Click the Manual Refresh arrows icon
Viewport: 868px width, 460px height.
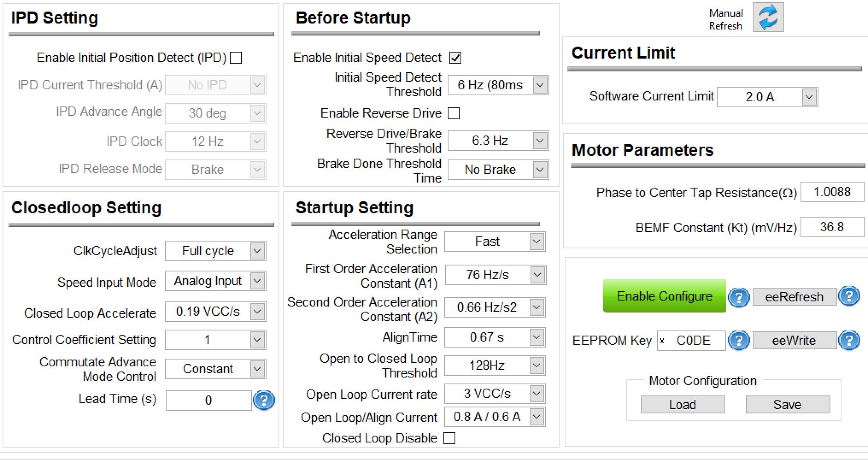coord(768,18)
